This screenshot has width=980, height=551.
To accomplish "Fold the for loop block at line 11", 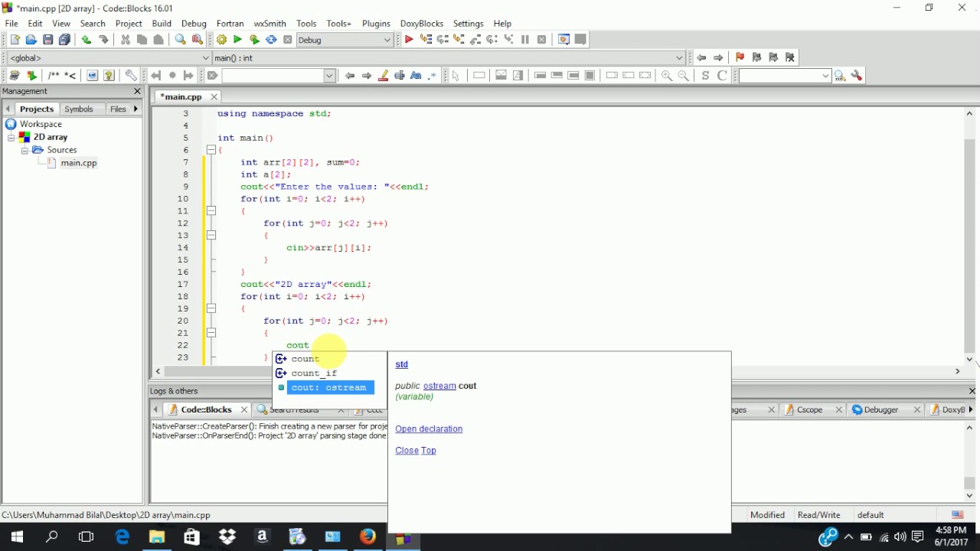I will [211, 211].
